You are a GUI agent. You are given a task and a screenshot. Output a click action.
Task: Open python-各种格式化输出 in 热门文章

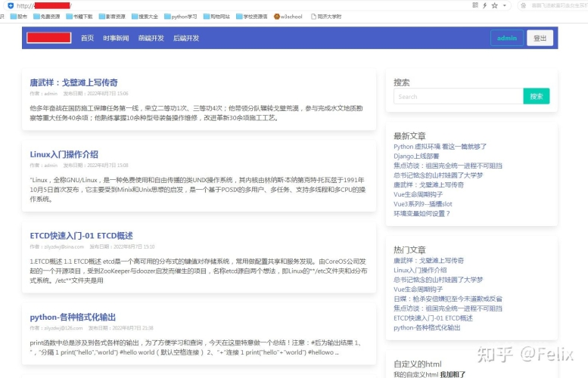point(427,328)
